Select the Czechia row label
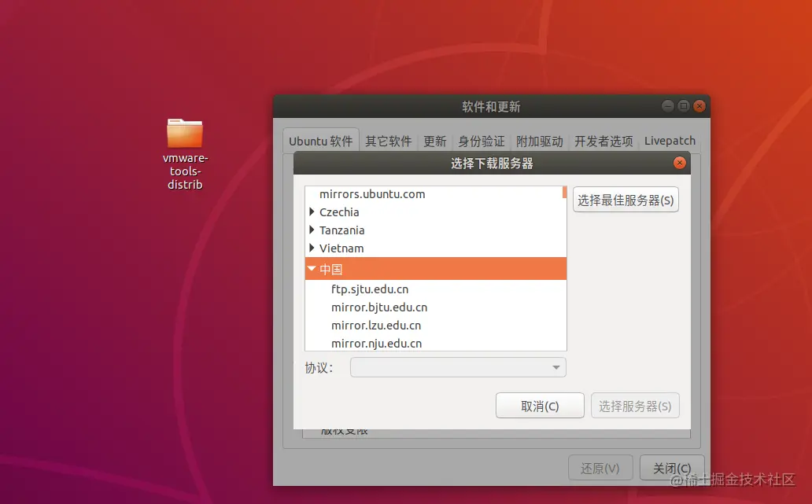 click(338, 212)
